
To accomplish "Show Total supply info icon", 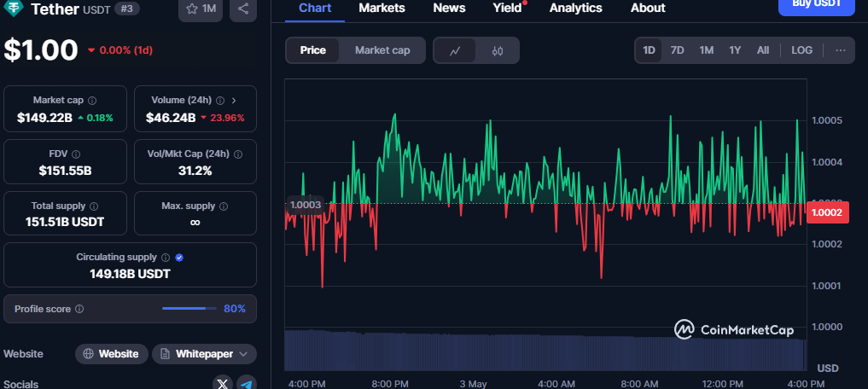I will point(94,206).
